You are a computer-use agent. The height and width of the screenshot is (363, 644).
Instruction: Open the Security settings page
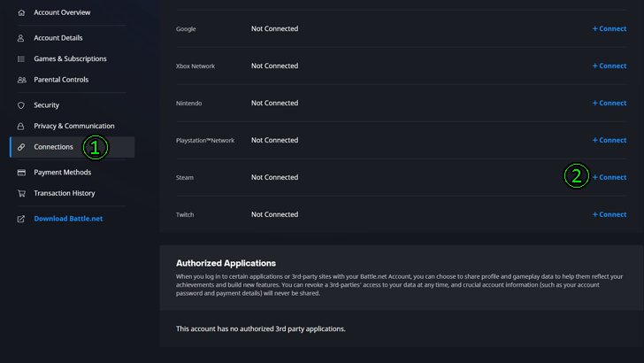46,105
